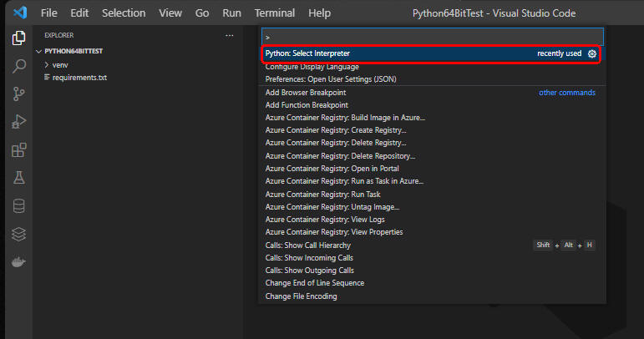Image resolution: width=644 pixels, height=339 pixels.
Task: Select Azure Container Registry: View Logs
Action: click(433, 220)
